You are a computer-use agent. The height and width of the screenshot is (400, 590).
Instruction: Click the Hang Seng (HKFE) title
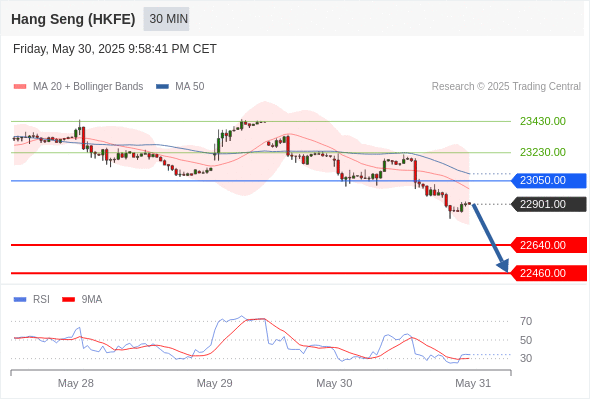tap(73, 19)
